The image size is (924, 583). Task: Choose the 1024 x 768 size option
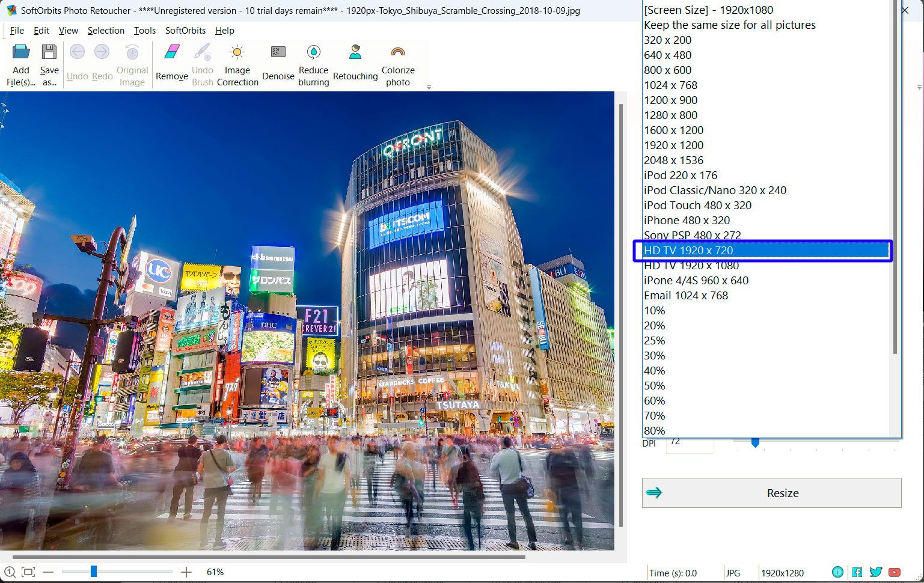click(670, 85)
